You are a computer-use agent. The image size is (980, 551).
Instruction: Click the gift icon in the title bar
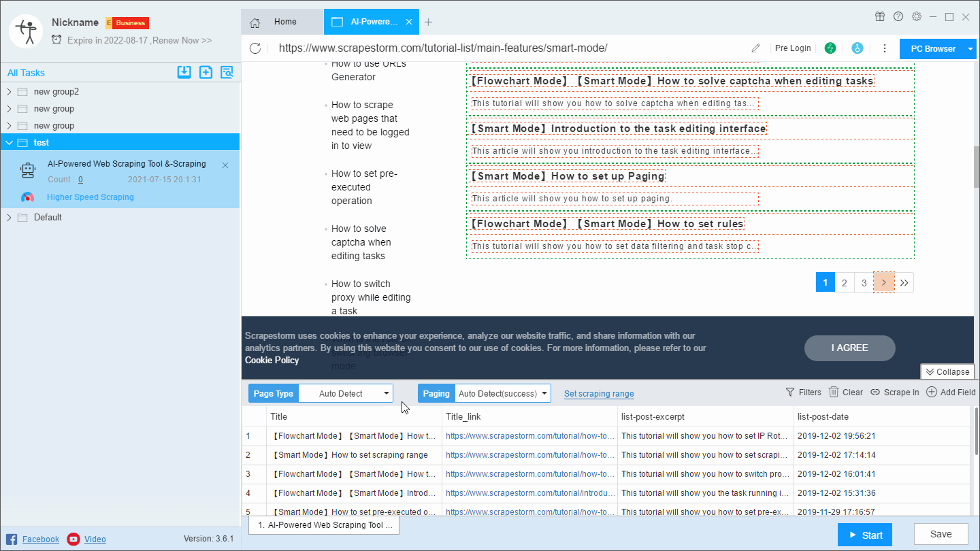point(880,17)
